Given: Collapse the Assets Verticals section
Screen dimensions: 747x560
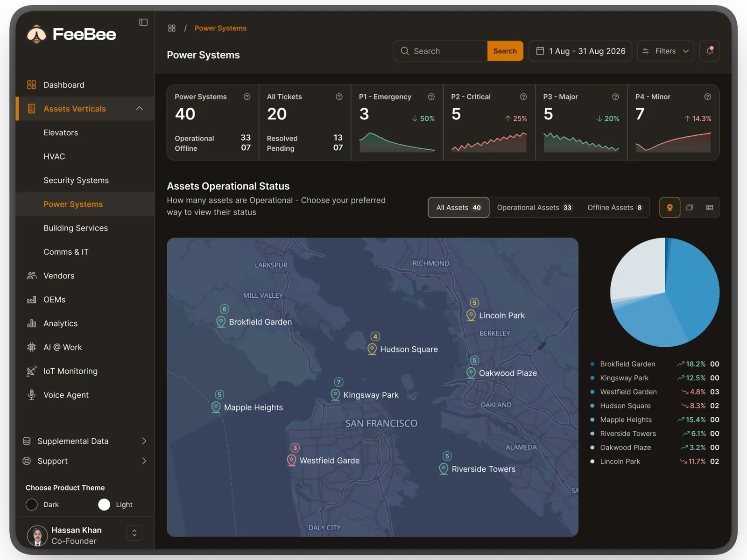Looking at the screenshot, I should point(139,109).
